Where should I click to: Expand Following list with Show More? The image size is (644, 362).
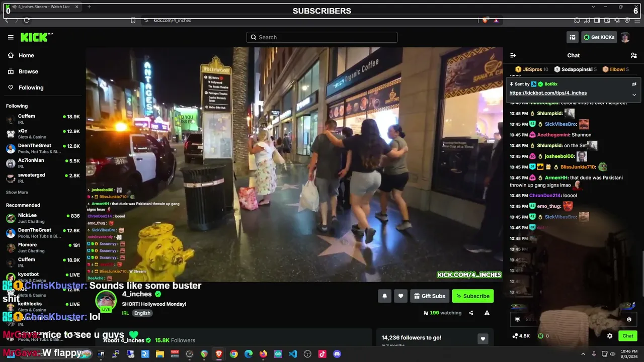click(17, 193)
